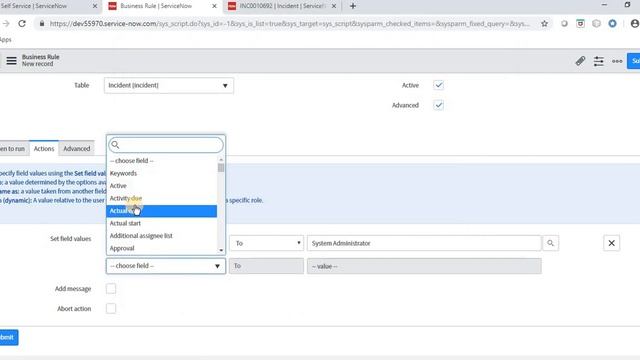
Task: Open the more options ellipsis icon
Action: click(617, 61)
